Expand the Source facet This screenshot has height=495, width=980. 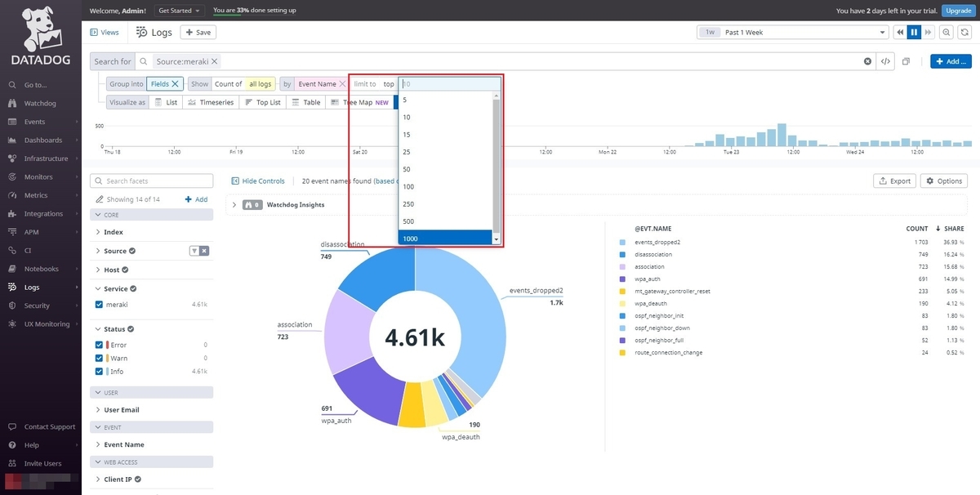click(98, 251)
